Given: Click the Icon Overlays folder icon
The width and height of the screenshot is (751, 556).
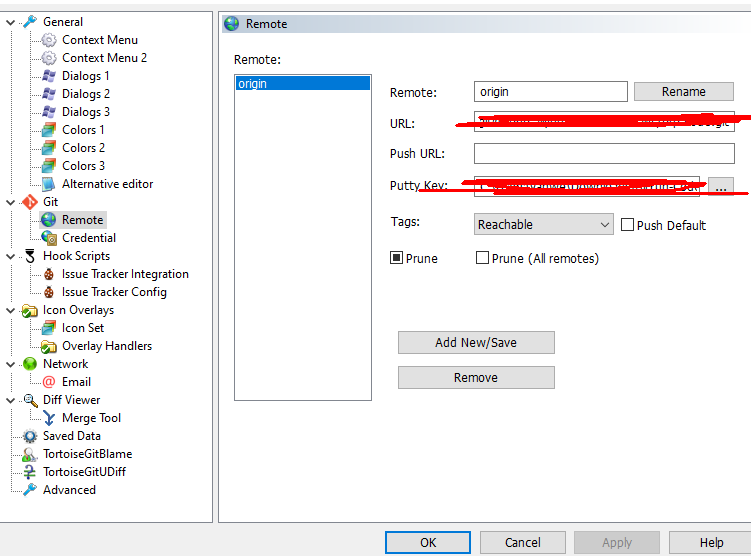Looking at the screenshot, I should (30, 310).
